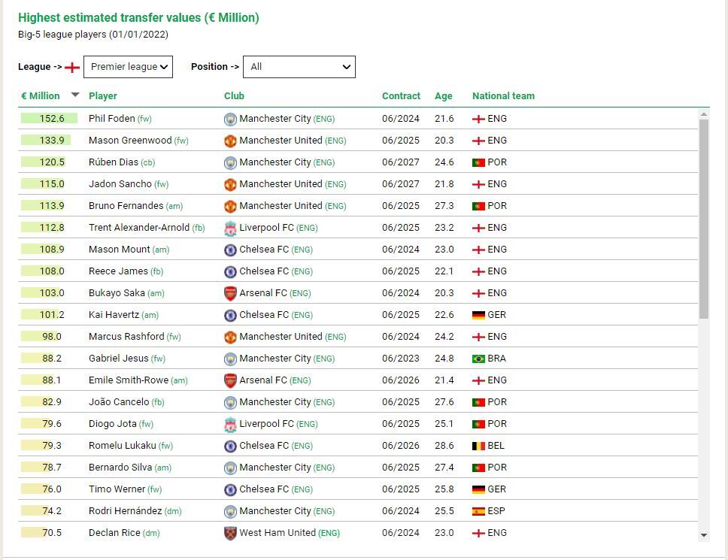728x560 pixels.
Task: Click Brazil flag in Gabriel Jesus row
Action: (x=478, y=359)
